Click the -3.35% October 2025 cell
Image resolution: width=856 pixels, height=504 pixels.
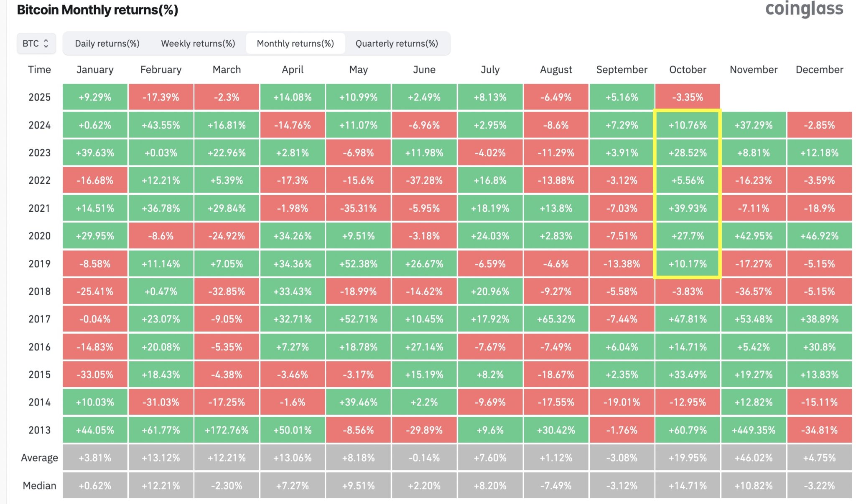[687, 97]
